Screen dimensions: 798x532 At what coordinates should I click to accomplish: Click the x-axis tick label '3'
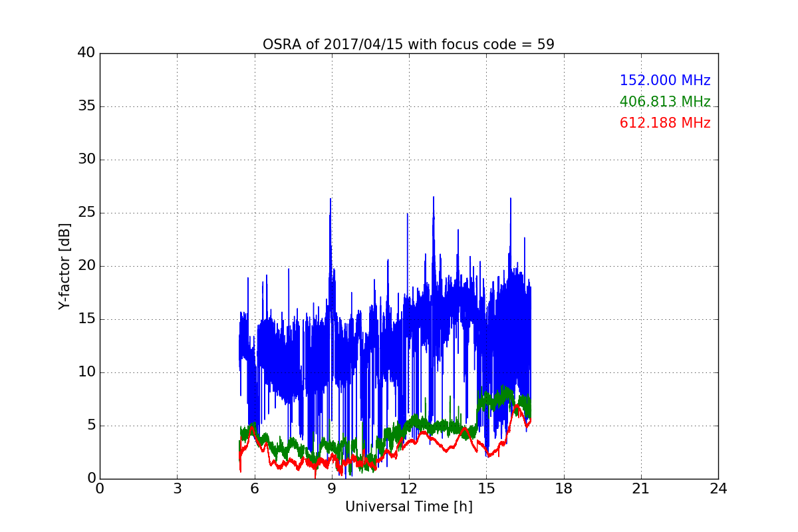point(177,489)
